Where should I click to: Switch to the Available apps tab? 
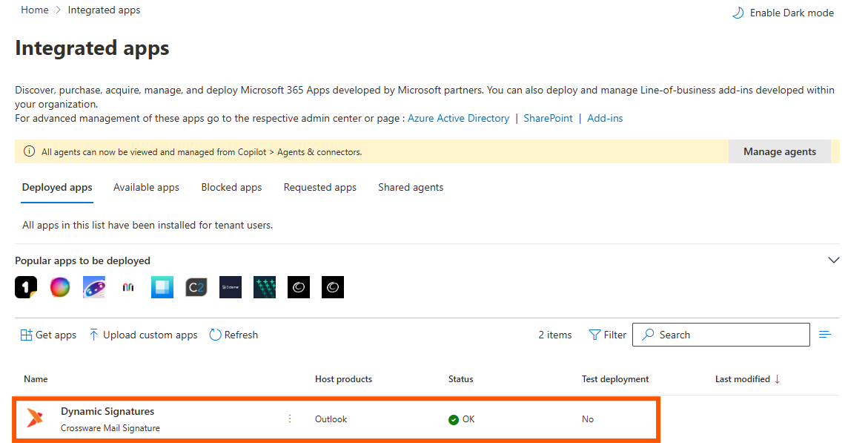(146, 188)
